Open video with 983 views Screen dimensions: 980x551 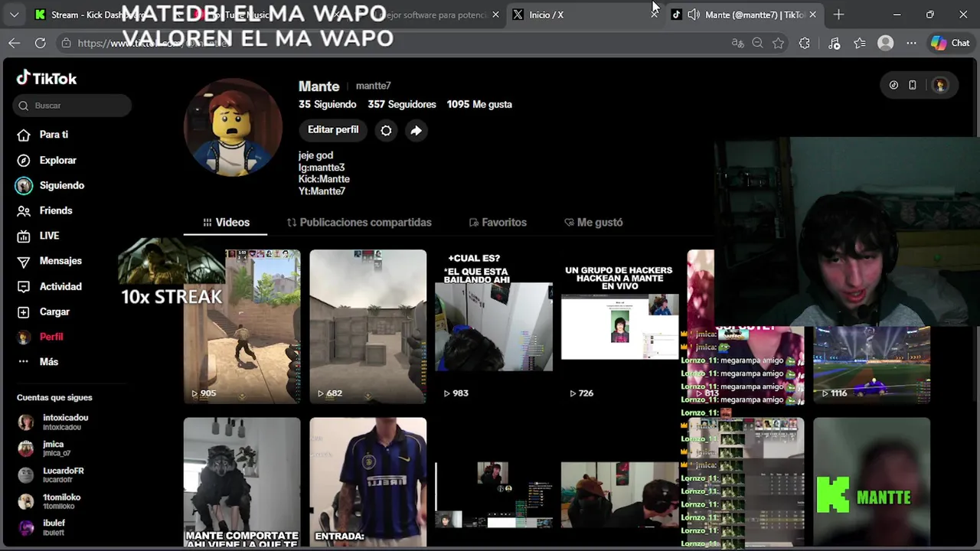(494, 326)
